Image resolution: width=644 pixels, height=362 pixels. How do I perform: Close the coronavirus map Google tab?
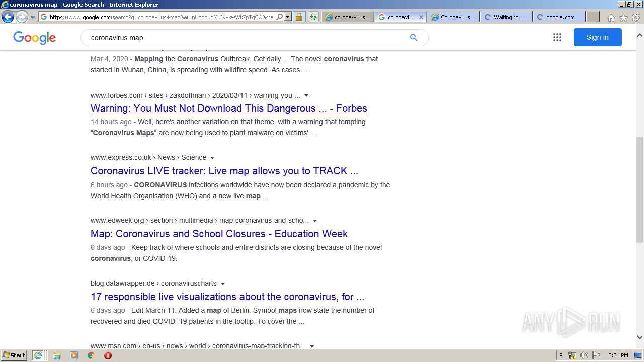[x=421, y=17]
